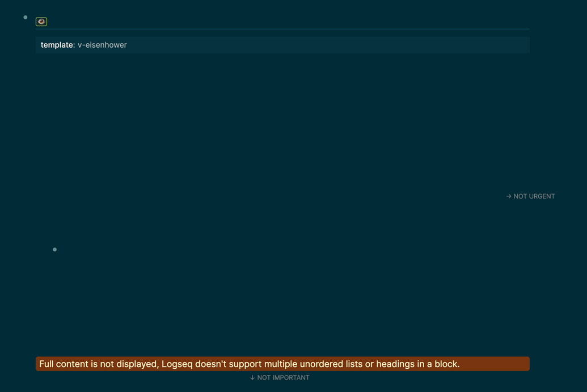Image resolution: width=587 pixels, height=392 pixels.
Task: Click the eye emoji to edit block title
Action: pyautogui.click(x=41, y=21)
